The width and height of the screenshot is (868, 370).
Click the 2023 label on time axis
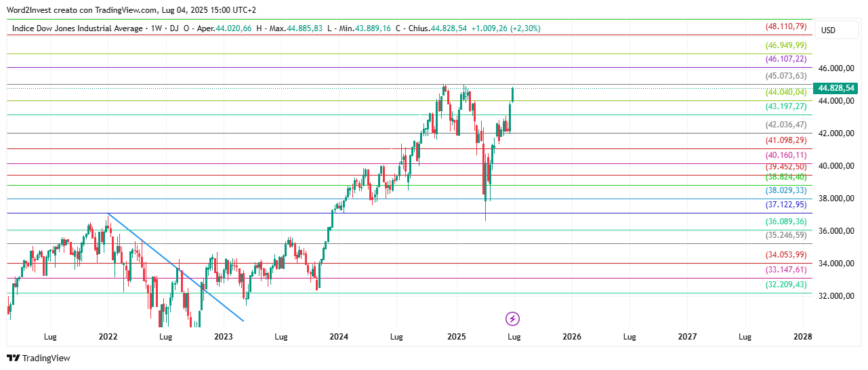pos(223,337)
